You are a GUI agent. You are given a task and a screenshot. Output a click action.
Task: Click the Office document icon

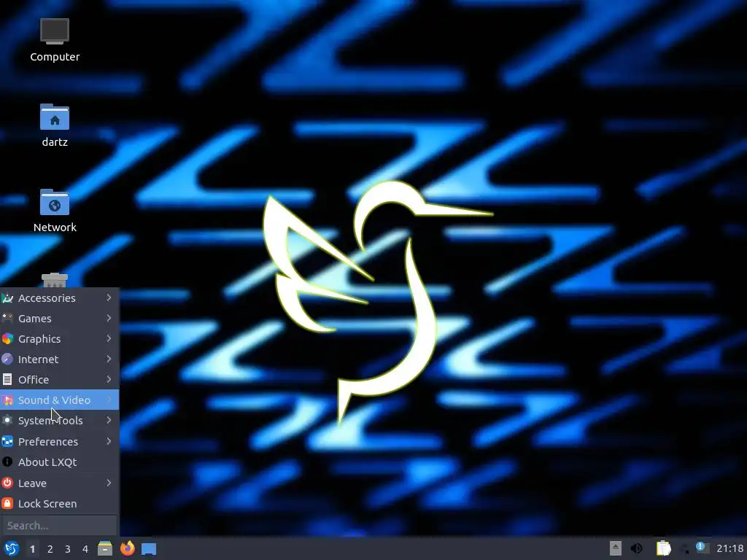click(7, 379)
